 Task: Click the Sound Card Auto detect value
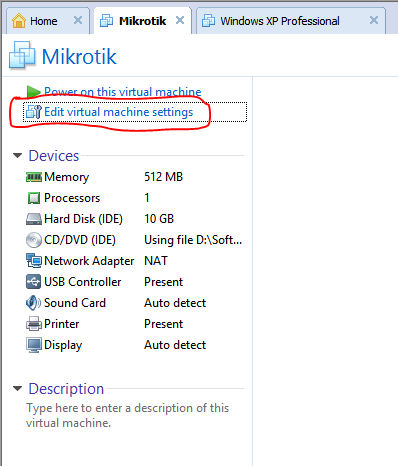175,303
